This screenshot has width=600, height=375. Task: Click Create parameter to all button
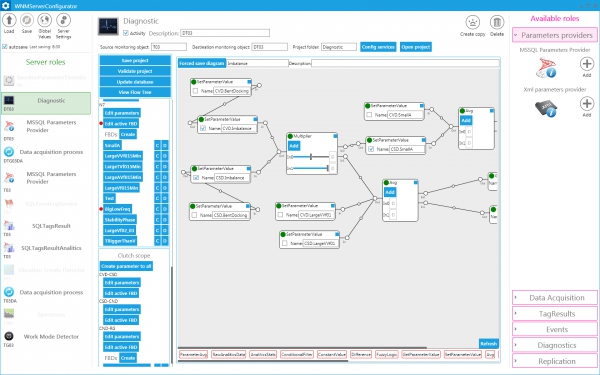(126, 266)
